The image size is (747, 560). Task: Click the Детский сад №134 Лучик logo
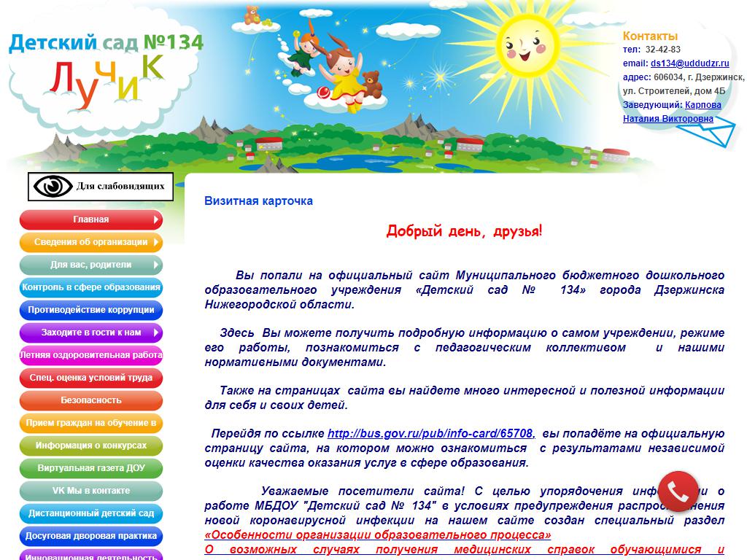click(105, 64)
